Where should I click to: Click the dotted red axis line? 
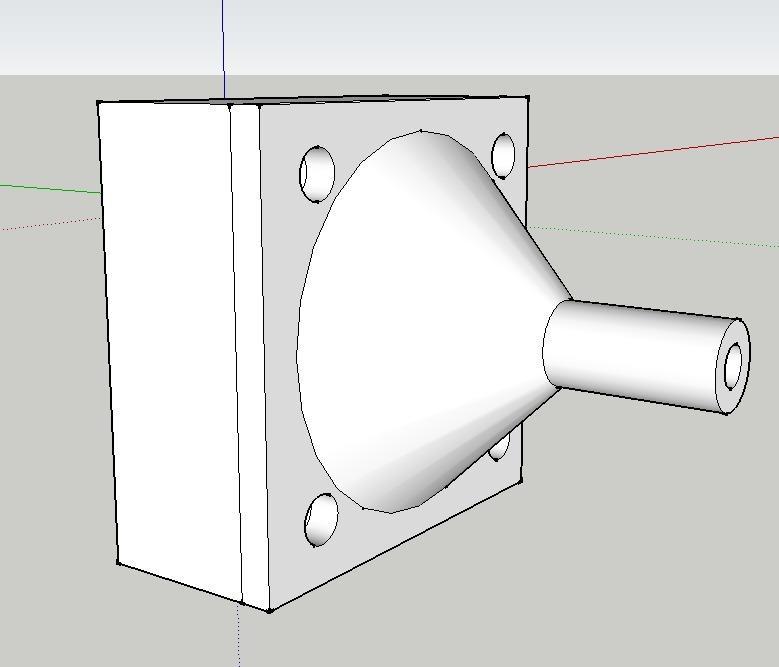[x=50, y=224]
